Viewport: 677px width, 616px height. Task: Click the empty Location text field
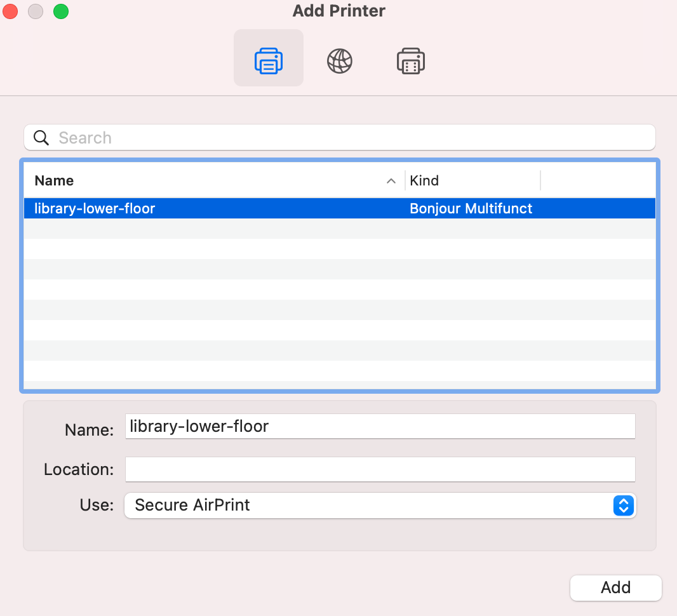[380, 469]
